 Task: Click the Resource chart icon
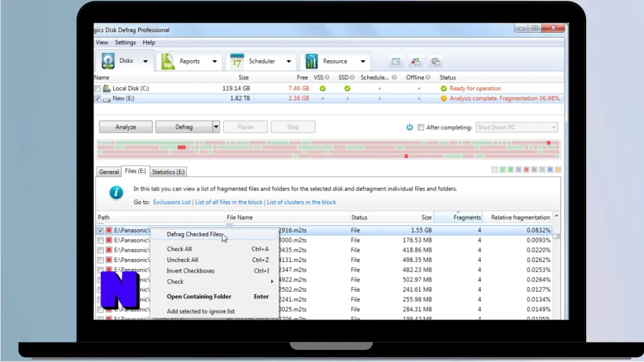click(311, 61)
